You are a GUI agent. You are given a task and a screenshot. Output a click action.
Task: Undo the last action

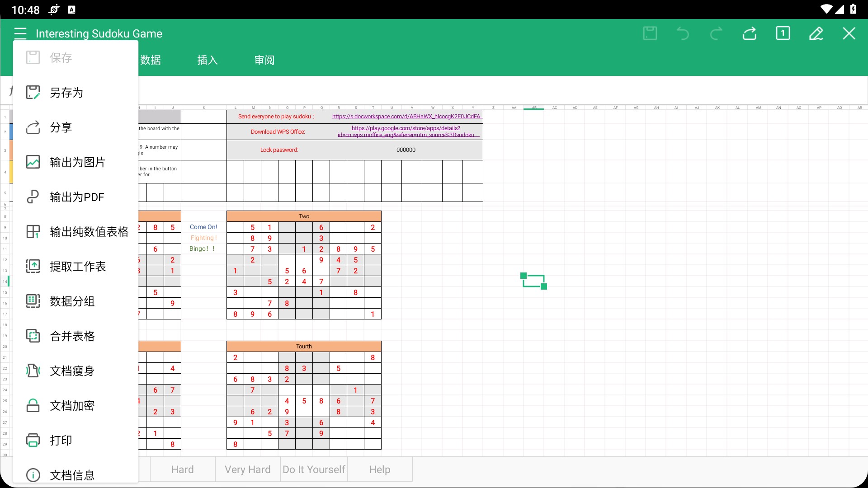coord(683,33)
